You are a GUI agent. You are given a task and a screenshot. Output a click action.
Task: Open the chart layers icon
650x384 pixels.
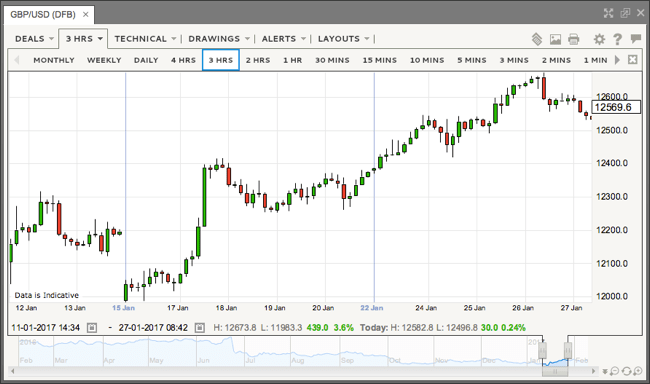[537, 39]
